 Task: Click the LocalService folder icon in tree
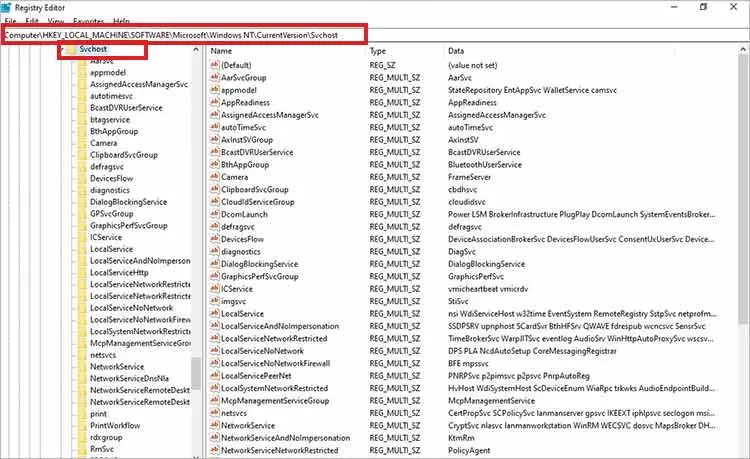click(82, 249)
